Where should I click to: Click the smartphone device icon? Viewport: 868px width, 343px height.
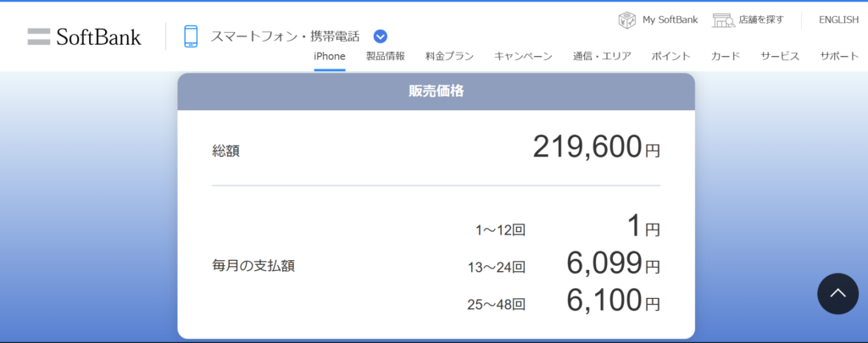coord(191,36)
